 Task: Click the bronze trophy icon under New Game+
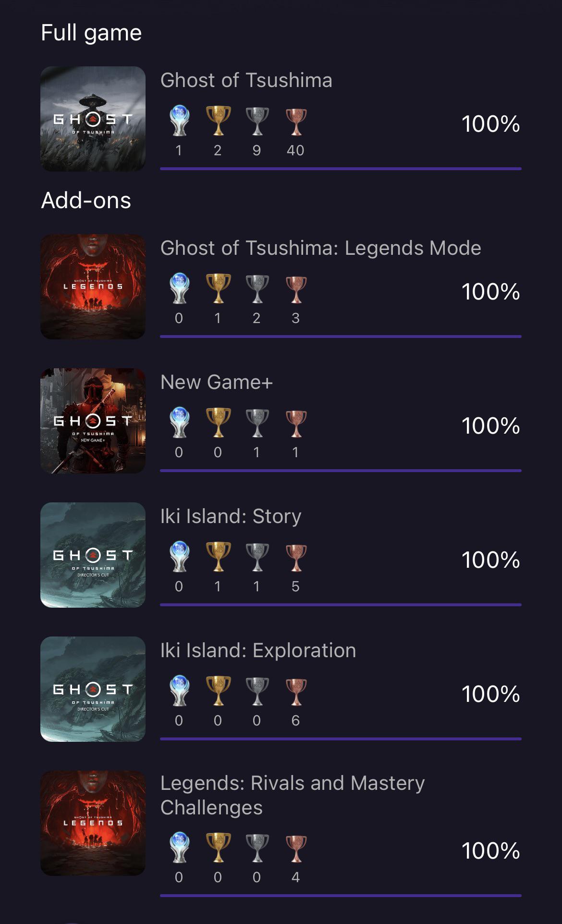(x=296, y=422)
